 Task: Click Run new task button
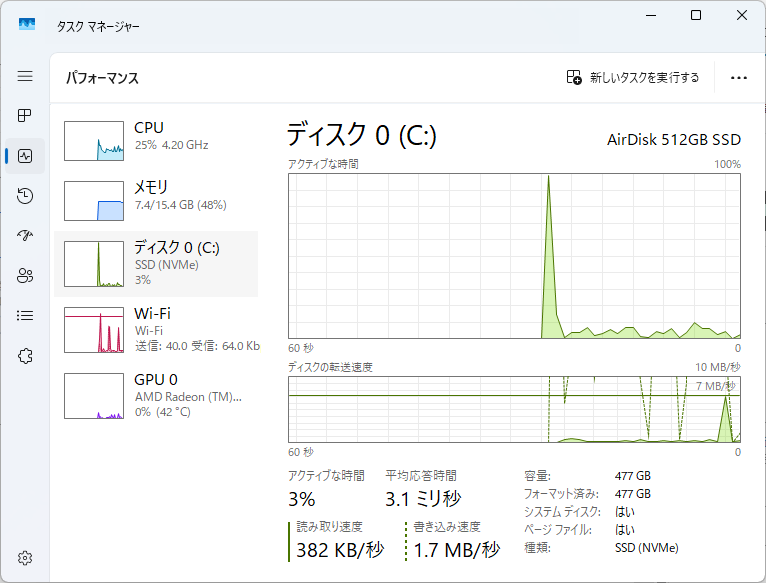[633, 78]
